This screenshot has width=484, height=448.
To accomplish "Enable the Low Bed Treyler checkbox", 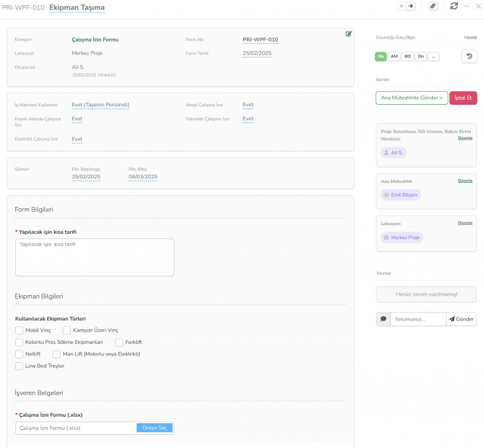I will coord(20,366).
